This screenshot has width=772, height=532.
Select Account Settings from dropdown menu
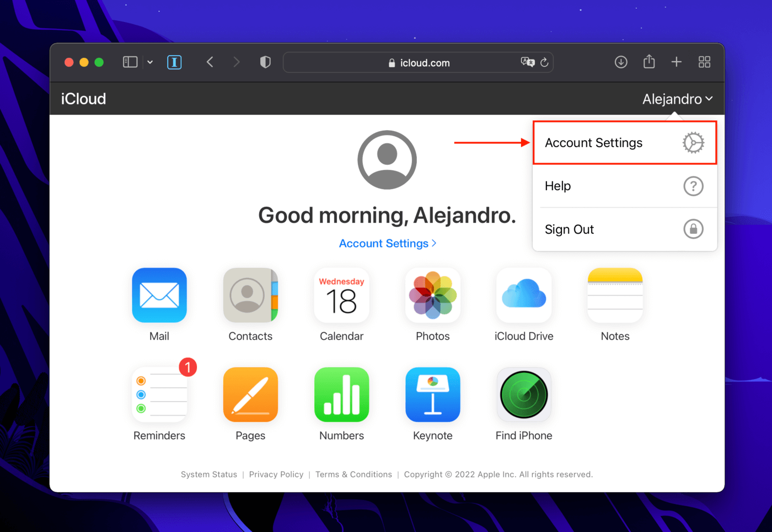625,143
